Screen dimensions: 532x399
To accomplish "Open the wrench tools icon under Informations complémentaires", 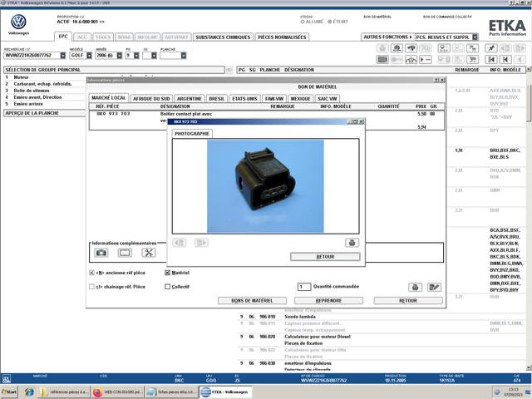I will pos(149,253).
